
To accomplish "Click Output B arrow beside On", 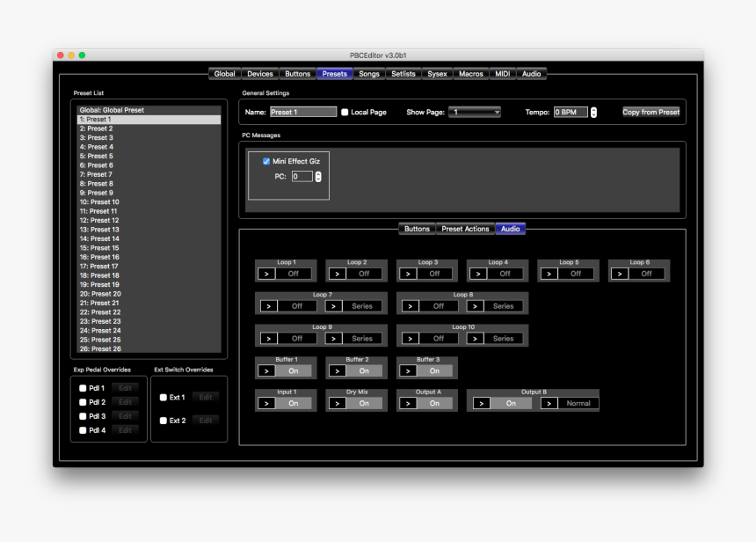I will [x=481, y=404].
